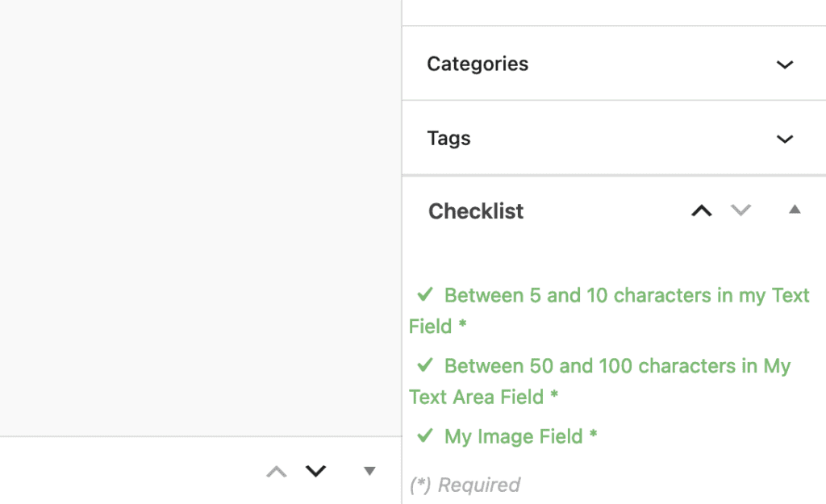Viewport: 826px width, 504px height.
Task: Click the checkmark beside My Image Field
Action: [x=425, y=436]
